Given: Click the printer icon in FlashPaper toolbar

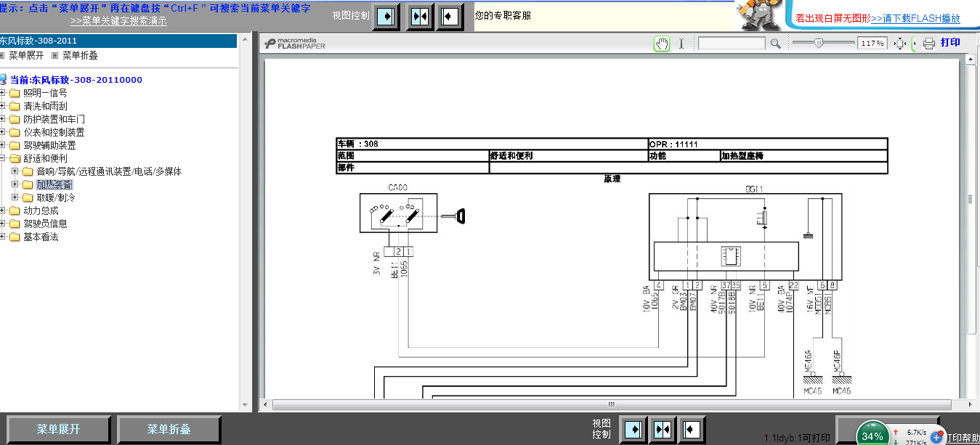Looking at the screenshot, I should (928, 44).
